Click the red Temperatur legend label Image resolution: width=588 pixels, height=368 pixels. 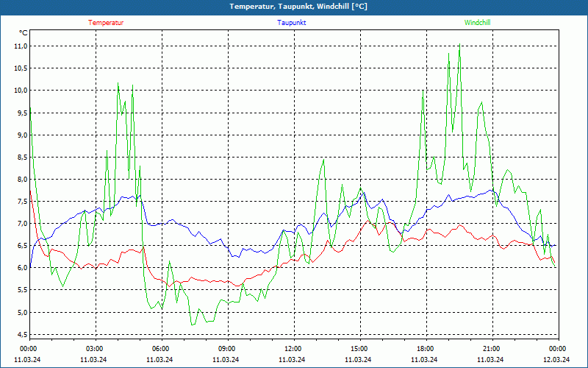[x=106, y=23]
